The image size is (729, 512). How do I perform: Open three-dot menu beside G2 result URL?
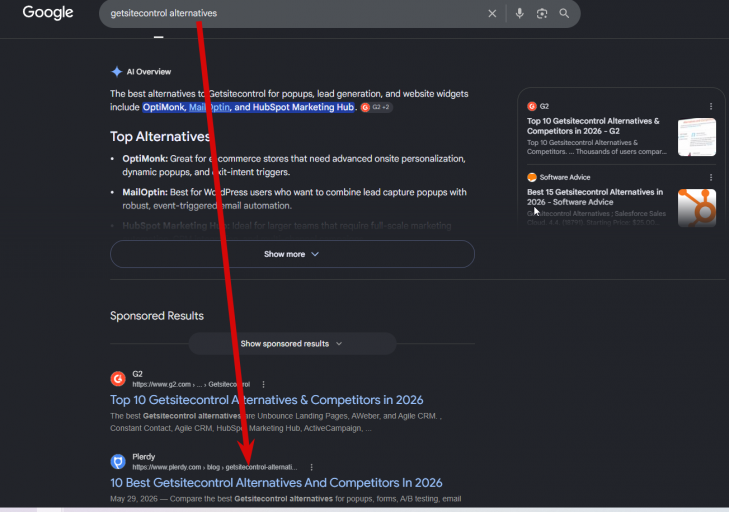(x=264, y=385)
